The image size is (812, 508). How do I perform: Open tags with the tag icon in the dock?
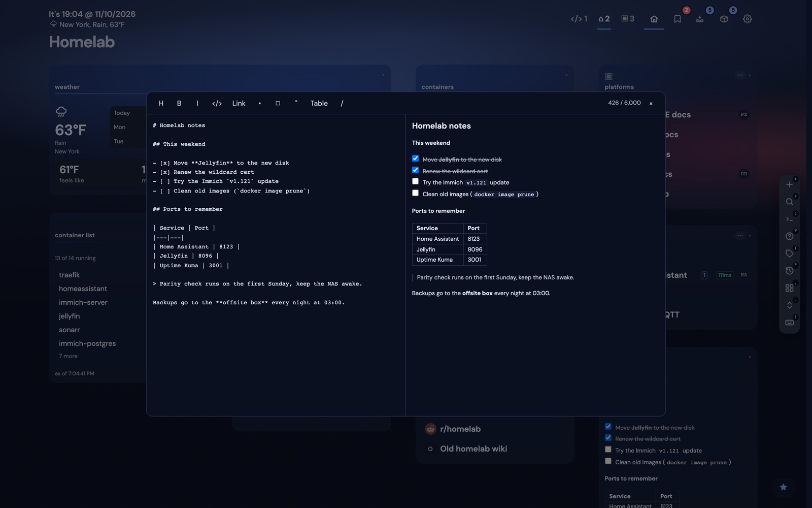coord(790,253)
